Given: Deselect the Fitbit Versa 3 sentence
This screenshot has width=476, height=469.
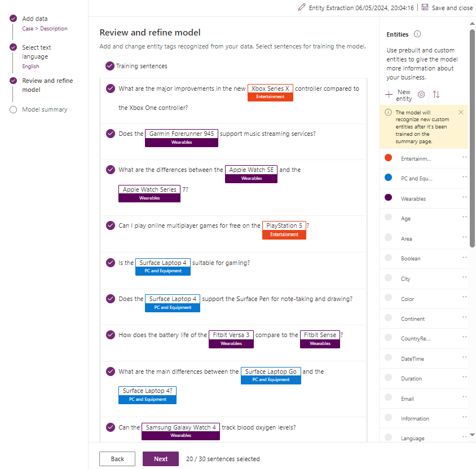Looking at the screenshot, I should pos(111,335).
